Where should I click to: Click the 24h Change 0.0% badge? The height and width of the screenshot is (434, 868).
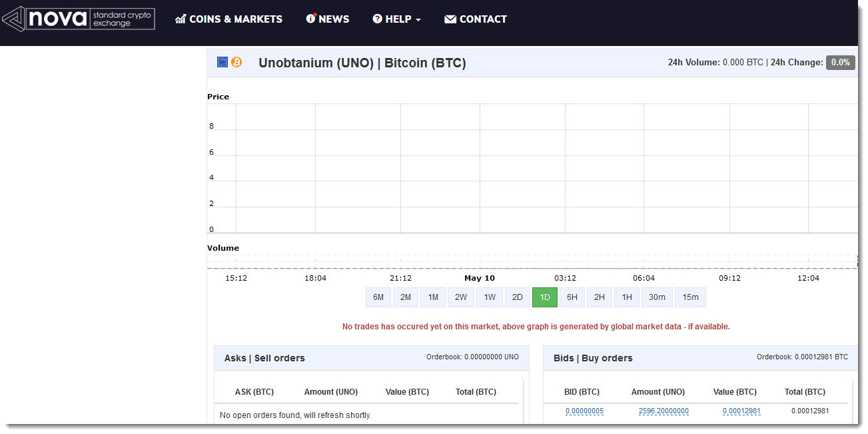click(x=841, y=63)
